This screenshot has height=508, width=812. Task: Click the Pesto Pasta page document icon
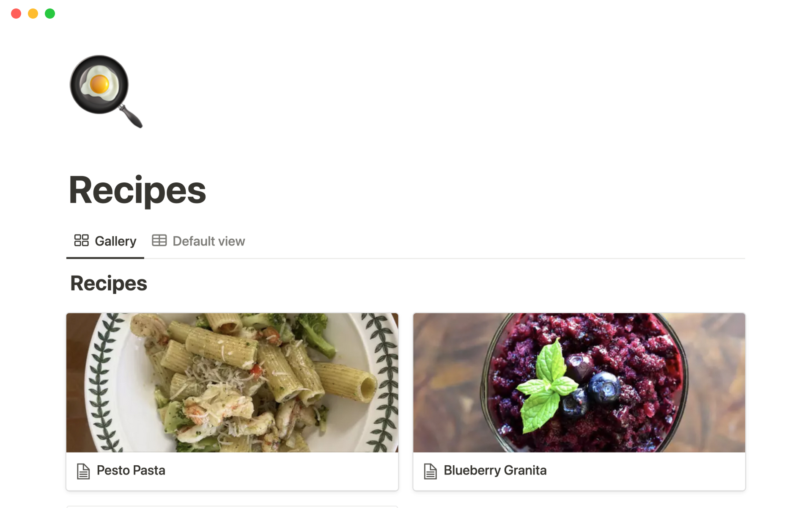pyautogui.click(x=83, y=471)
